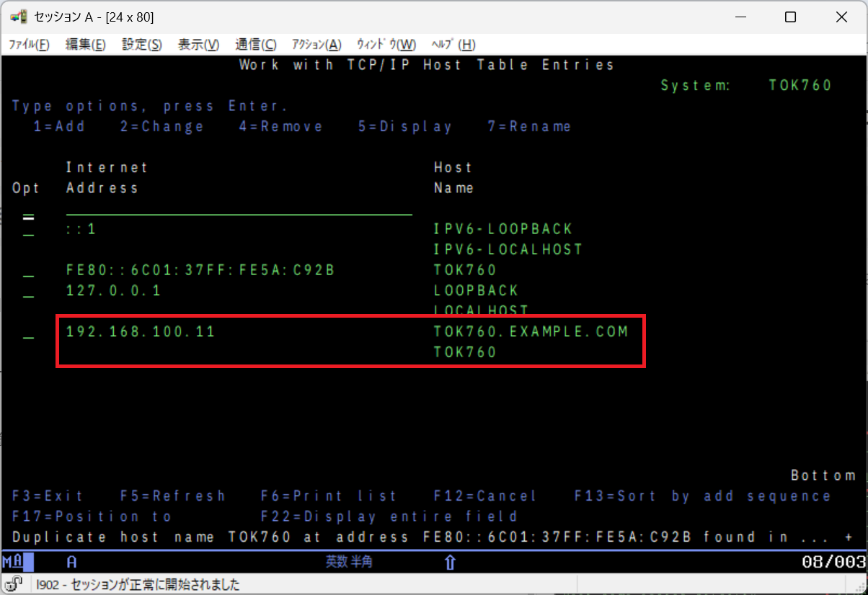
Task: Click the 2=Change option text
Action: click(162, 127)
